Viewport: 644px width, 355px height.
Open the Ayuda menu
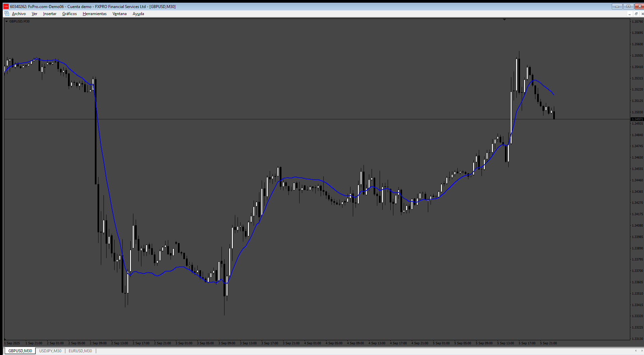pyautogui.click(x=138, y=14)
